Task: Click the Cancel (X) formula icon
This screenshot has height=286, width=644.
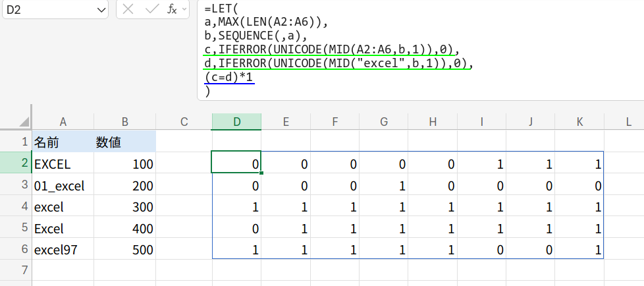Action: pyautogui.click(x=128, y=9)
